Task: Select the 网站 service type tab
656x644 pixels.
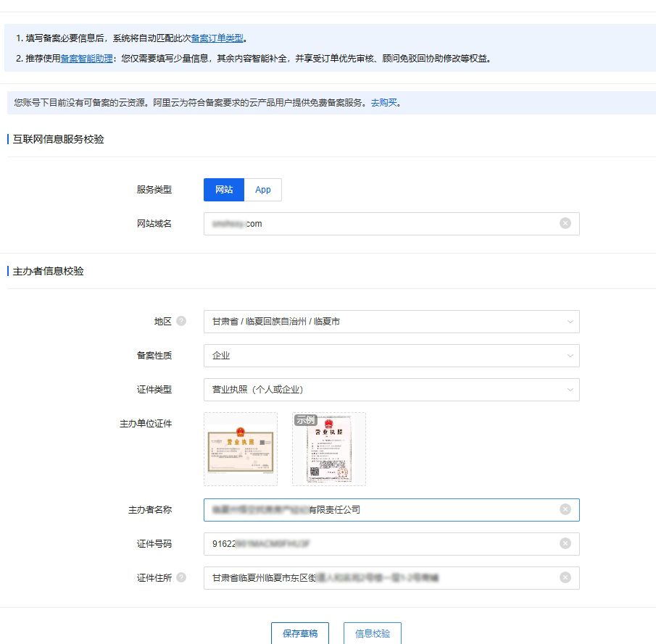Action: coord(223,189)
